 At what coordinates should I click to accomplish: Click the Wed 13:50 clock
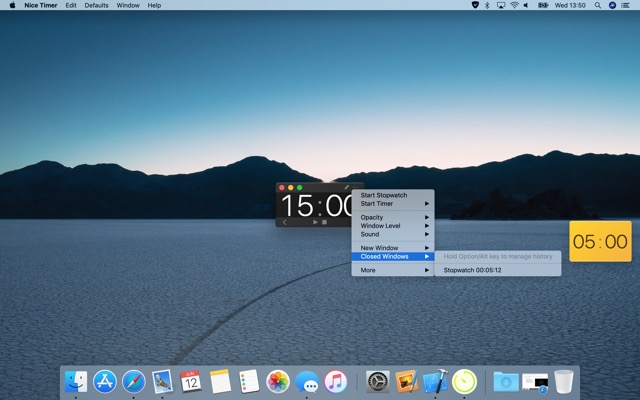point(570,5)
